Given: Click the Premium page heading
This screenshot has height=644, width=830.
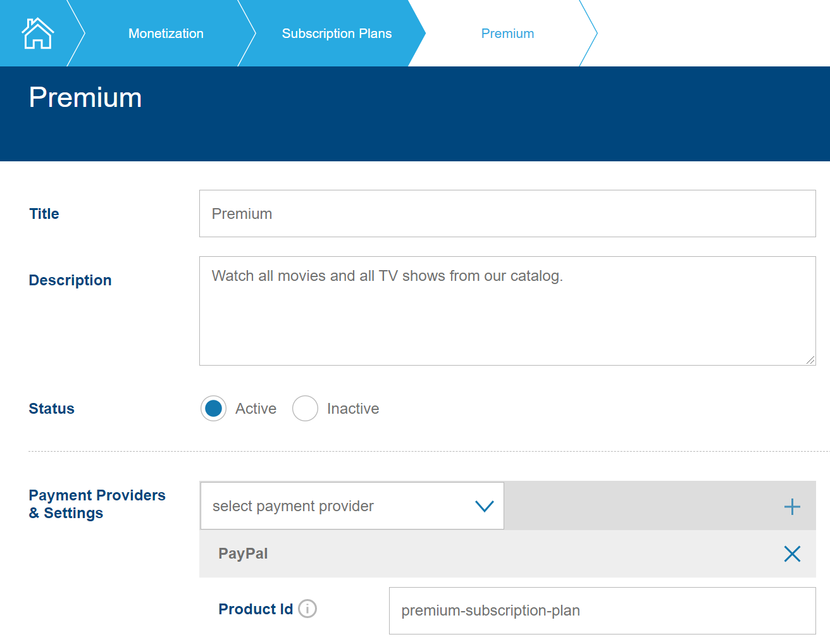Looking at the screenshot, I should coord(85,98).
